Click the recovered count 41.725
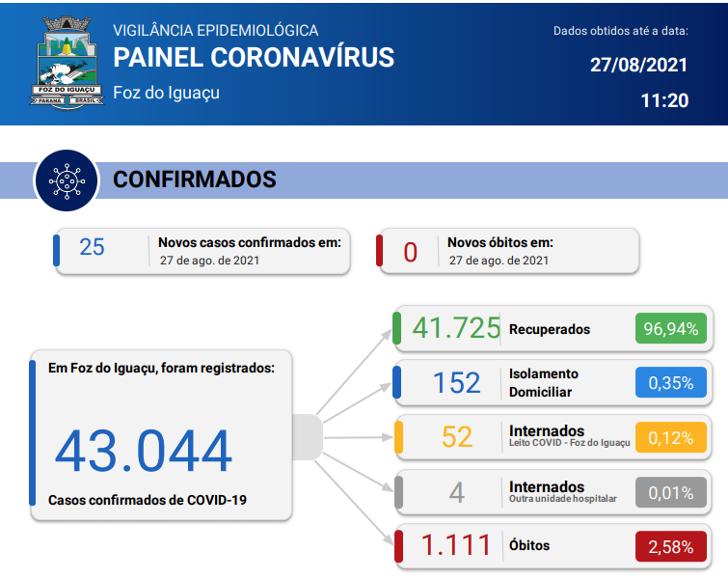 tap(456, 327)
